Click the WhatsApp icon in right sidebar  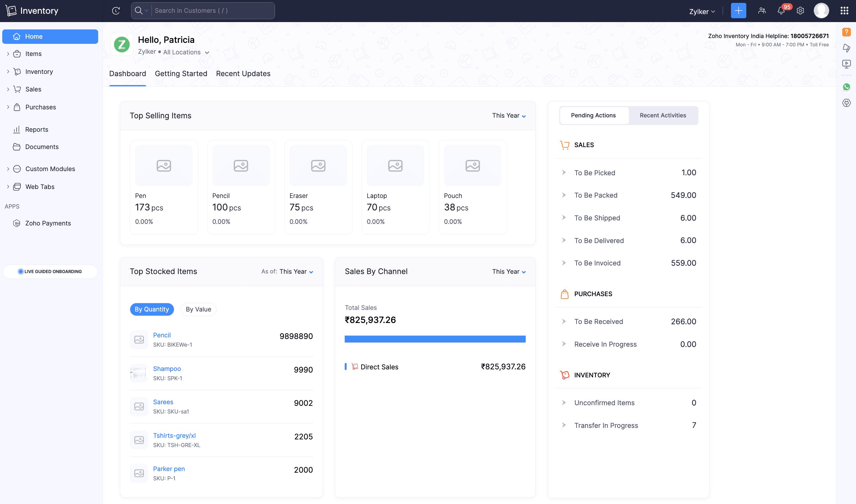[846, 87]
